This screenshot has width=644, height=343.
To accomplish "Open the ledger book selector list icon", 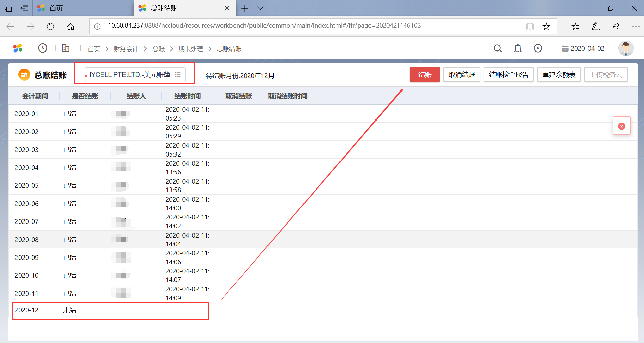I will pos(178,75).
